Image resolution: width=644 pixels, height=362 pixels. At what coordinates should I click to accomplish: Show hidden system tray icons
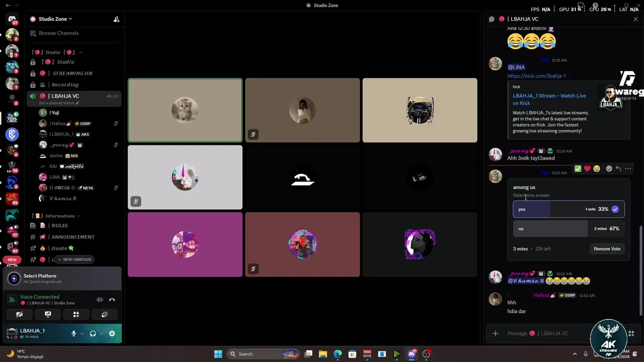(x=575, y=354)
